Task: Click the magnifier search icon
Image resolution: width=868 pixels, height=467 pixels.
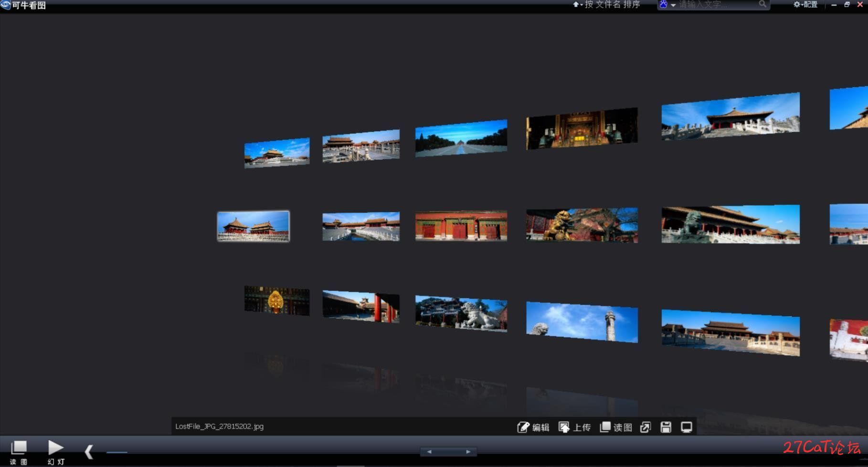Action: pyautogui.click(x=762, y=4)
